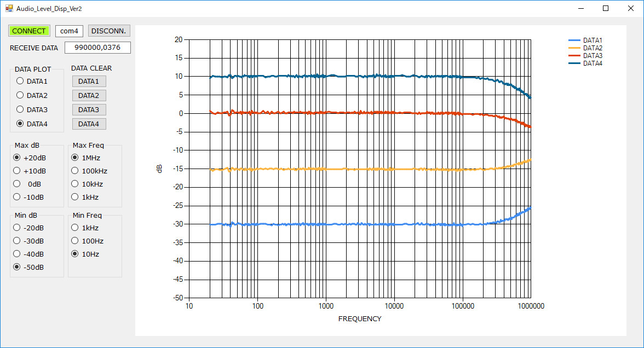
Task: Choose DATA3 in the DATA PLOT group
Action: pyautogui.click(x=20, y=109)
